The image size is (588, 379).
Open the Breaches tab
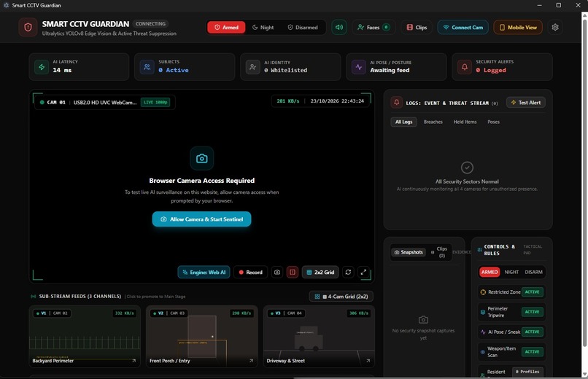433,122
